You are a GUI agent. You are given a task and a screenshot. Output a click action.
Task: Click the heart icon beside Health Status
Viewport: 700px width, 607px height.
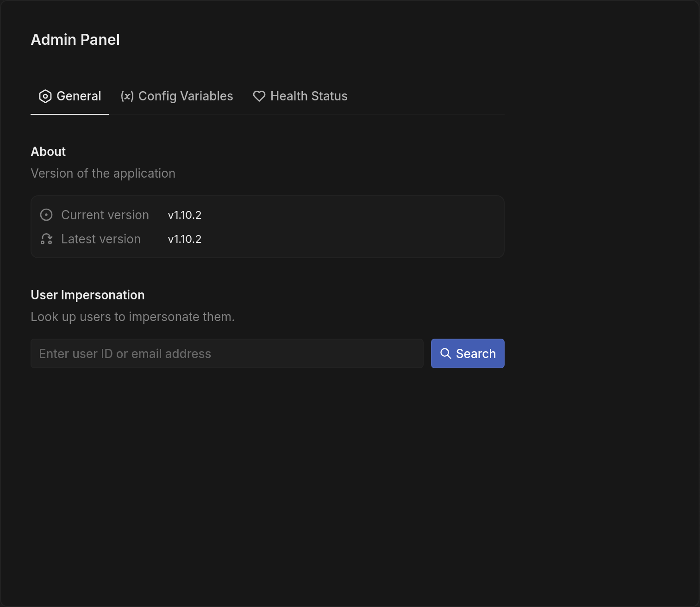259,96
